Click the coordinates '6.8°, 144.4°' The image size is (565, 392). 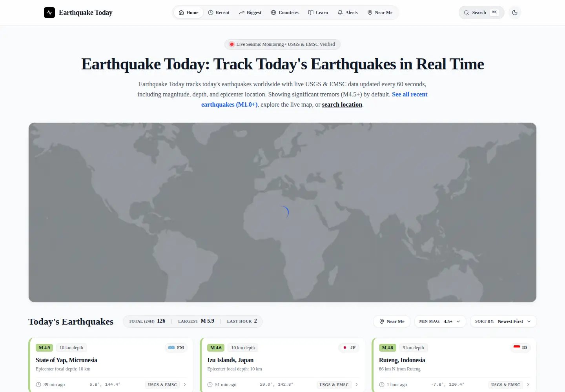[x=105, y=385]
